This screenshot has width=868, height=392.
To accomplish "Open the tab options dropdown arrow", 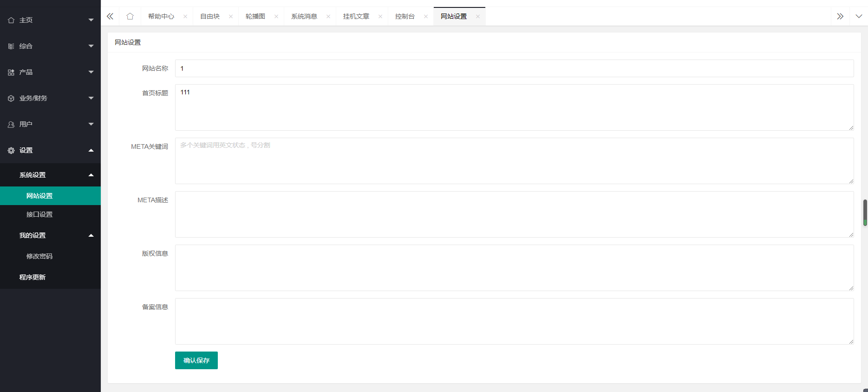I will click(859, 16).
